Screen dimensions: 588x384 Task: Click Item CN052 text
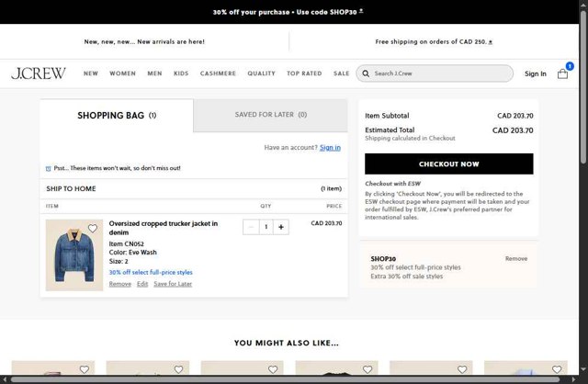coord(127,243)
